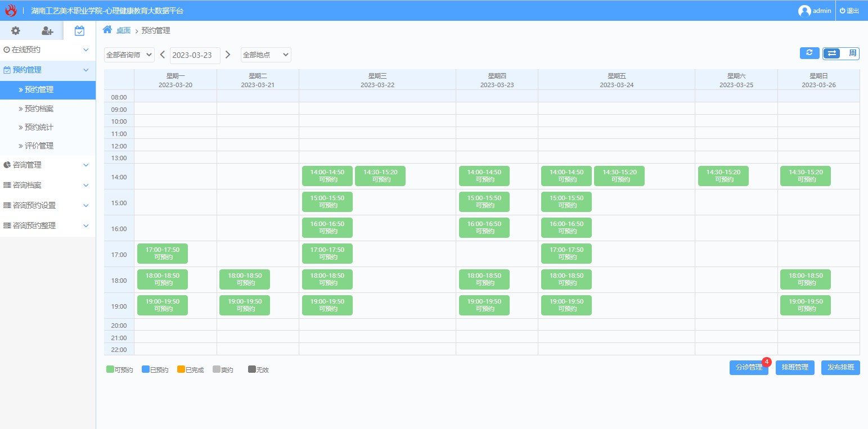The width and height of the screenshot is (868, 429).
Task: Click the refresh icon button
Action: point(809,53)
